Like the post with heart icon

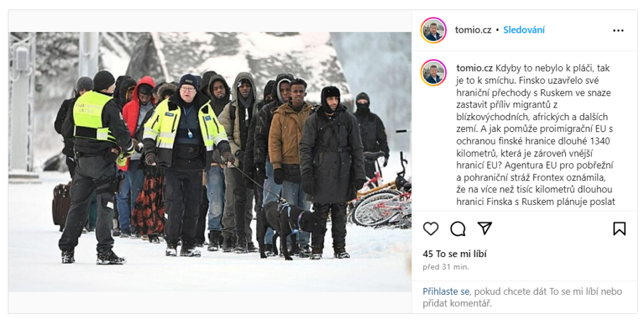(x=430, y=229)
